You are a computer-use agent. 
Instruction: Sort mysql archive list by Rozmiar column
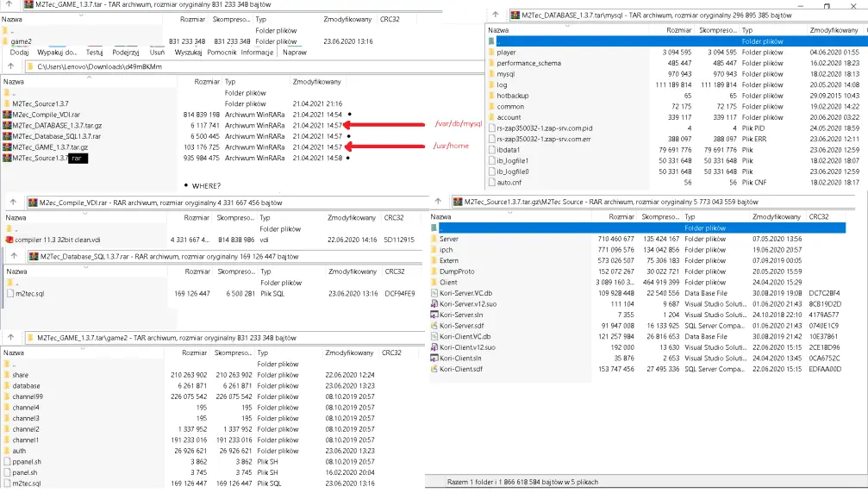678,29
